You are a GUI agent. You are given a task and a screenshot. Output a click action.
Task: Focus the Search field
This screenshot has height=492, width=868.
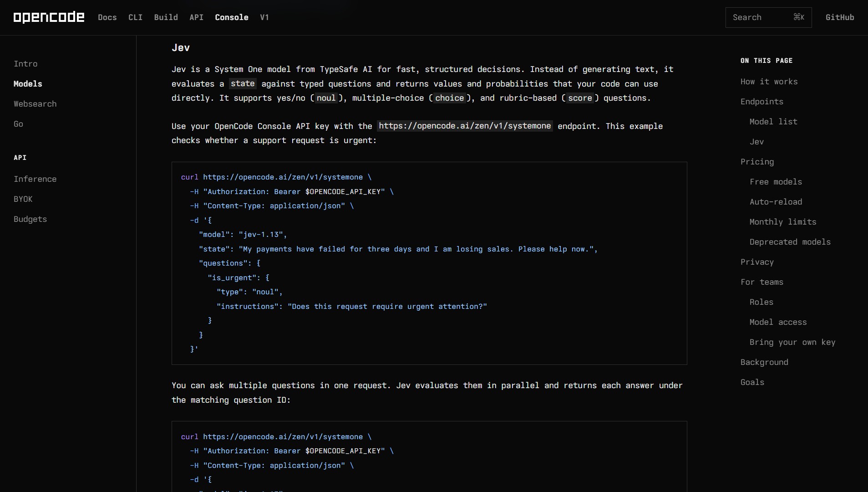tap(768, 17)
